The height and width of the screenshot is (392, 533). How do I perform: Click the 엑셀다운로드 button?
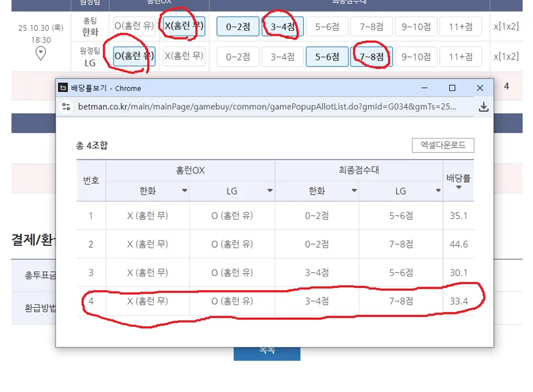tap(443, 145)
